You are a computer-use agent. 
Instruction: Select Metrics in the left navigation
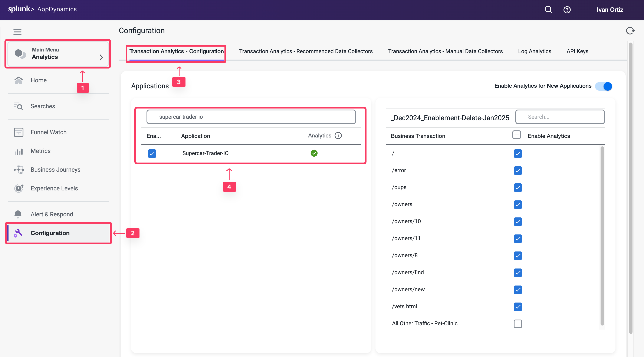click(x=40, y=151)
